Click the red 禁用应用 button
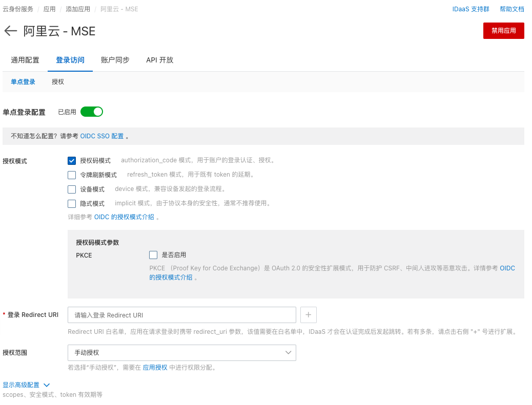Image resolution: width=532 pixels, height=405 pixels. tap(503, 31)
